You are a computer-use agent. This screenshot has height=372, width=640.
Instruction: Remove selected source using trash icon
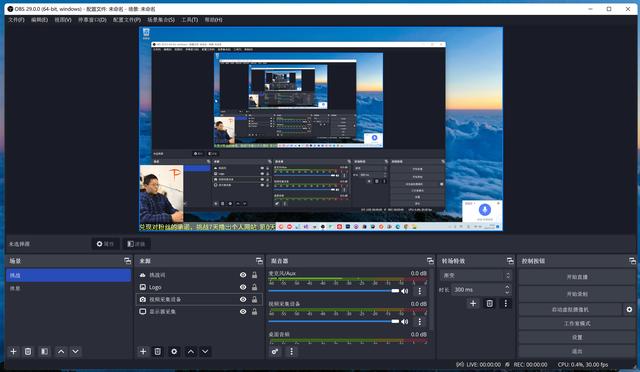pos(158,351)
